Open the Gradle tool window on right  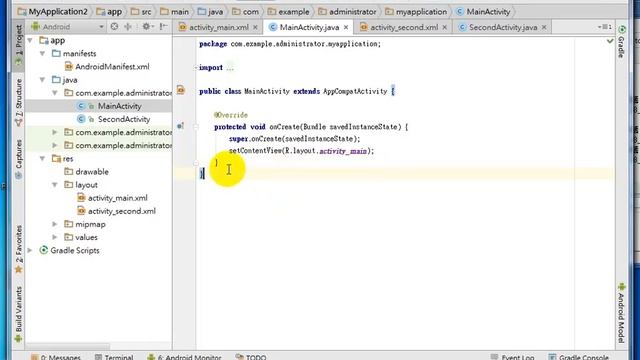(x=621, y=41)
